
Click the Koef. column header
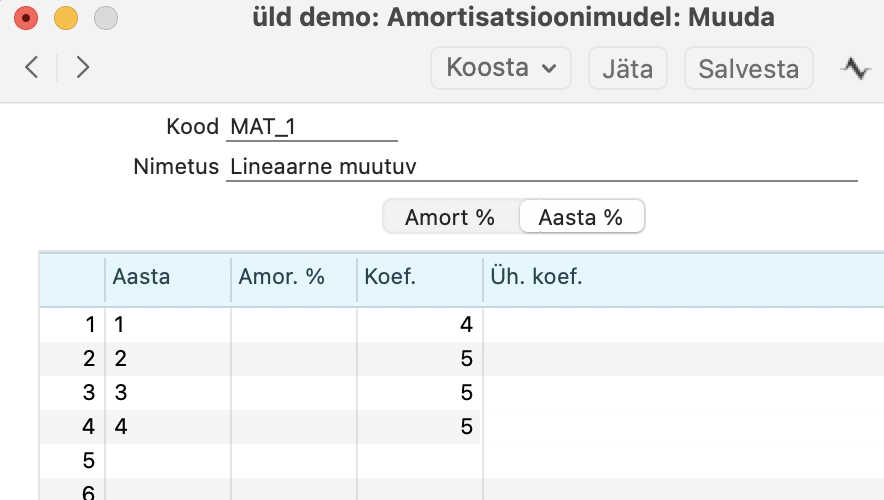419,278
